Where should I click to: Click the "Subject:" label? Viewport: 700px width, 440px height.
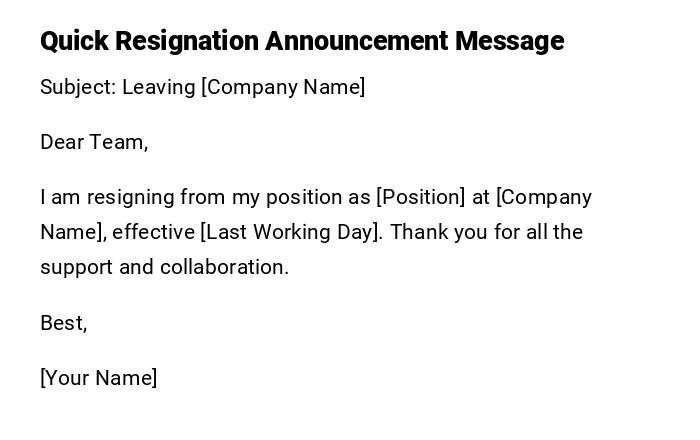click(x=77, y=88)
